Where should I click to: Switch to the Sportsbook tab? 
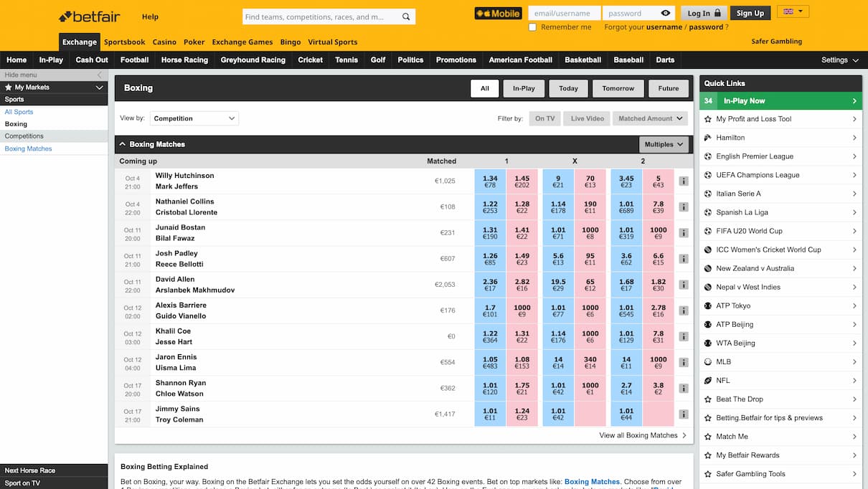click(x=124, y=42)
